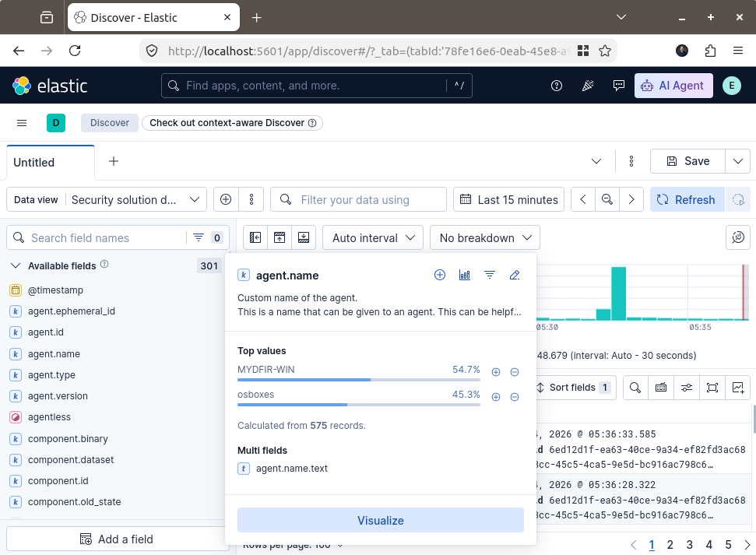The height and width of the screenshot is (555, 756).
Task: Add a filter with plus icon
Action: (226, 199)
